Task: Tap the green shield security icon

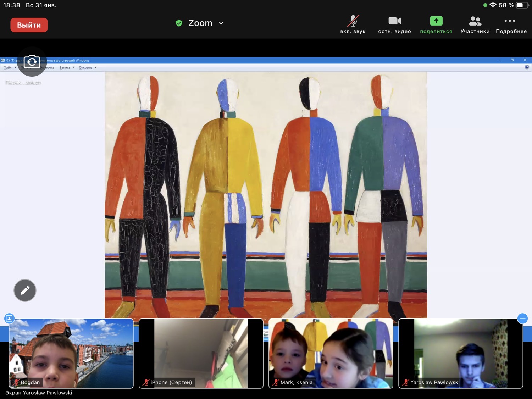Action: coord(179,23)
